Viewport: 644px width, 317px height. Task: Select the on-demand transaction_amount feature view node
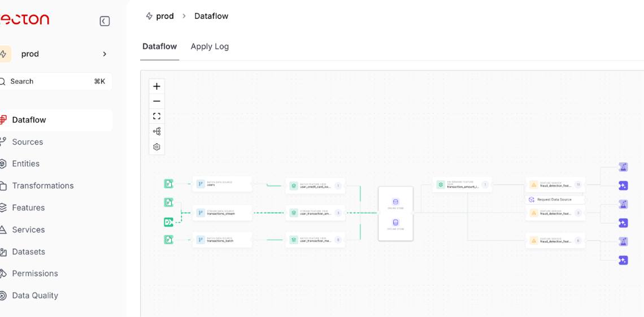click(x=462, y=185)
